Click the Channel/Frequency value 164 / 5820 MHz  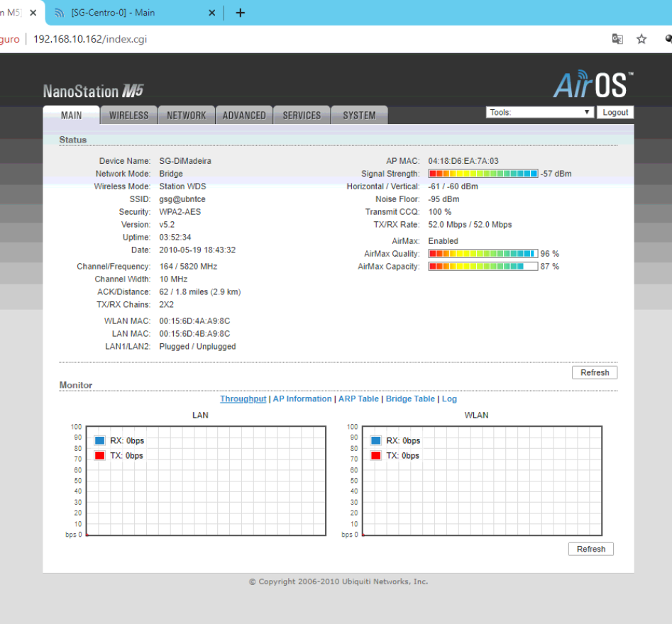pyautogui.click(x=188, y=267)
